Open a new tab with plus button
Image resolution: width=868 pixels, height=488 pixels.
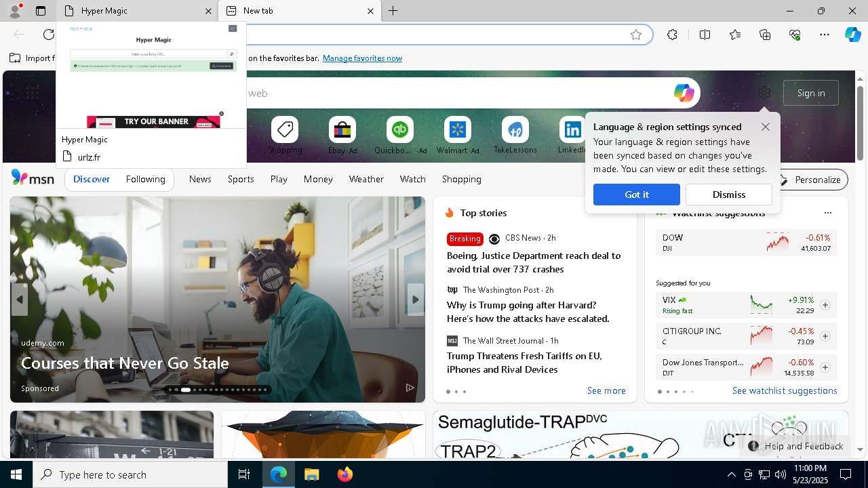(x=393, y=11)
